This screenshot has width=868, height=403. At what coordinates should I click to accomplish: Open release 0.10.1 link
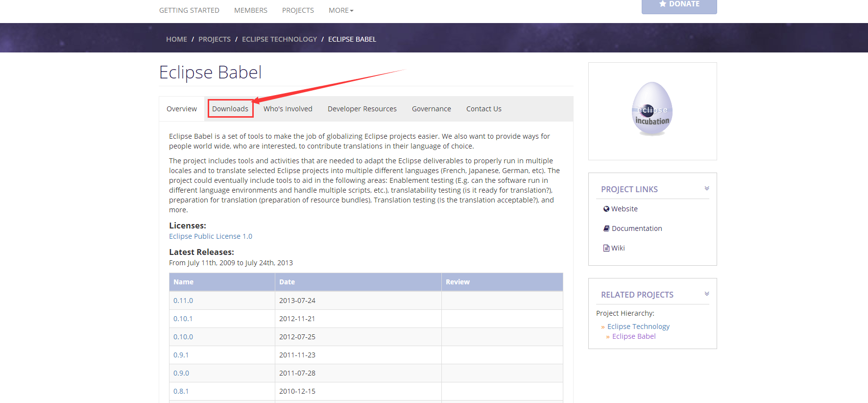coord(183,319)
